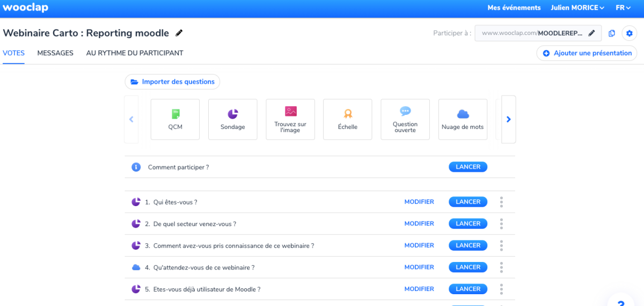This screenshot has width=644, height=306.
Task: Launch question Qu'attendez-vous de ce webinaire
Action: coord(468,267)
